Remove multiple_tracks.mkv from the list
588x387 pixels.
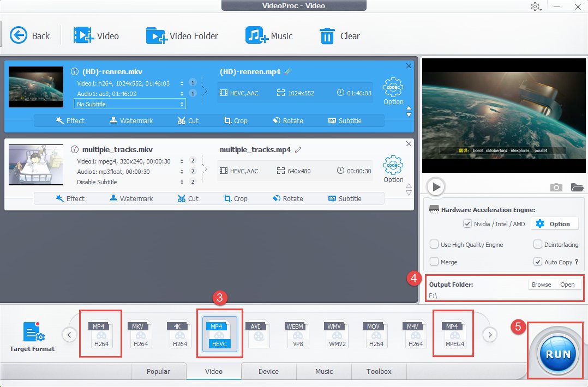pyautogui.click(x=409, y=144)
